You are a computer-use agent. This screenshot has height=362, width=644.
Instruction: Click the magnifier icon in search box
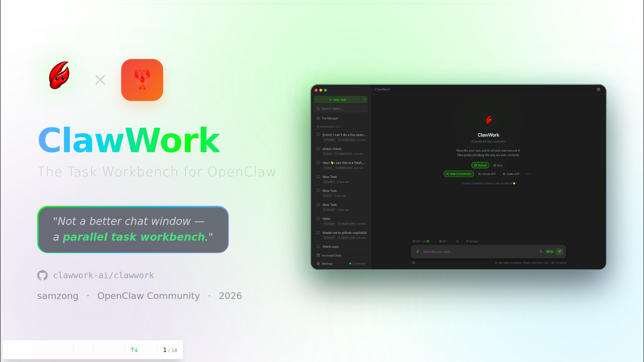click(318, 109)
